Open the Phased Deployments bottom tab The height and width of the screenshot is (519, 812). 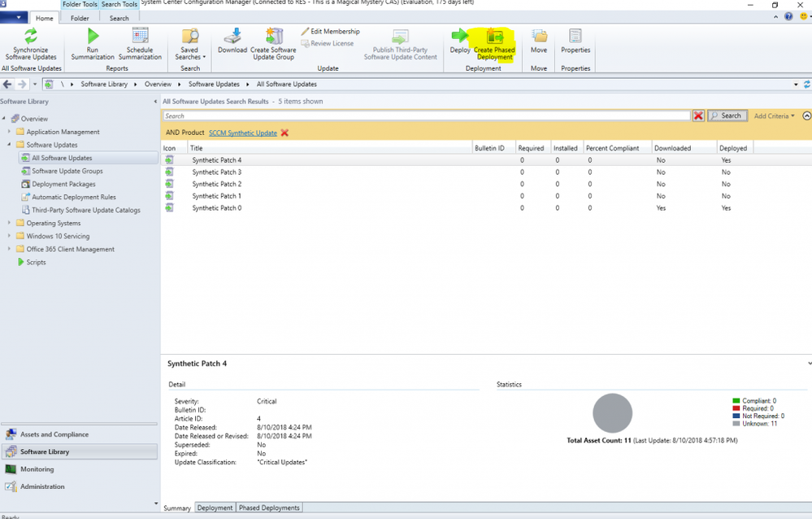coord(269,508)
